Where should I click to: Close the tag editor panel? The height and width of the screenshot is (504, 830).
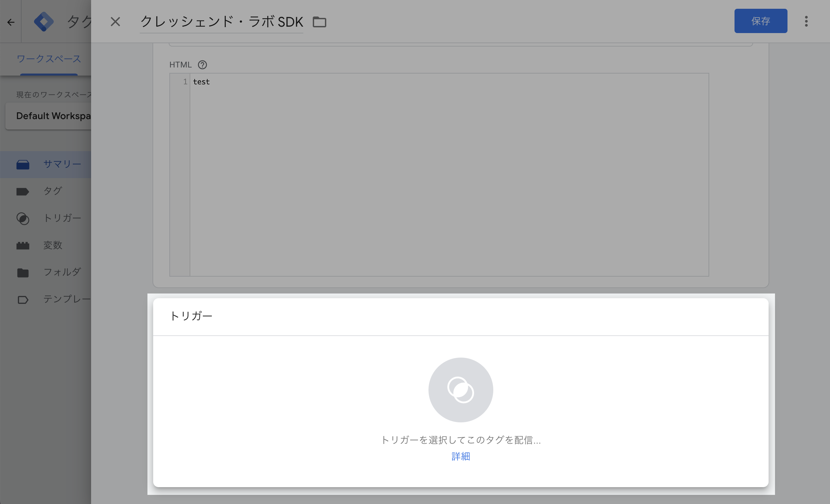[115, 22]
